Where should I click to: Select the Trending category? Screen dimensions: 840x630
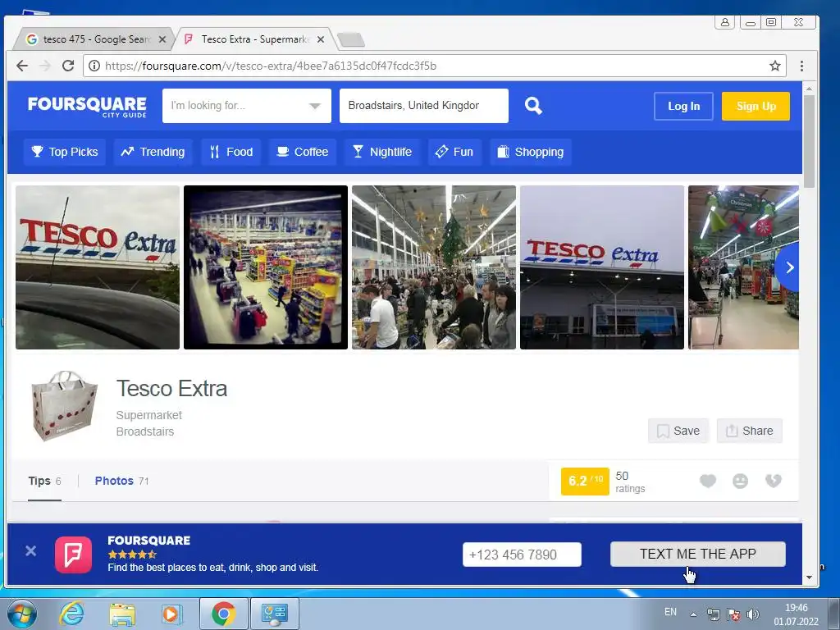(153, 152)
